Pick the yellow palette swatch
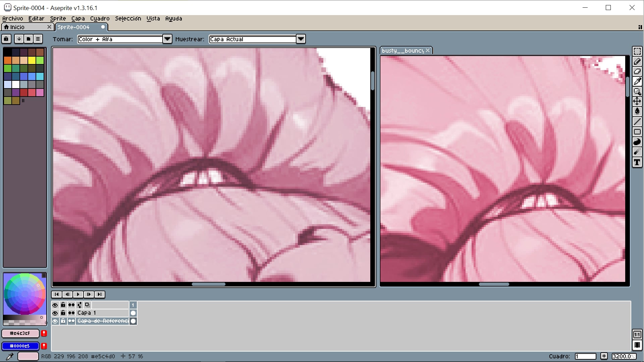This screenshot has height=362, width=644. (32, 60)
